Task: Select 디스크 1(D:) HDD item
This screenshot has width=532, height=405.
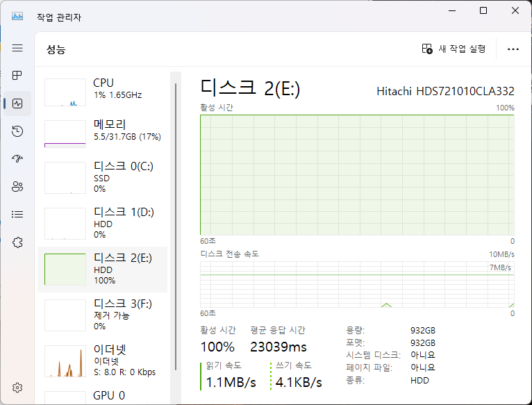Action: (103, 224)
